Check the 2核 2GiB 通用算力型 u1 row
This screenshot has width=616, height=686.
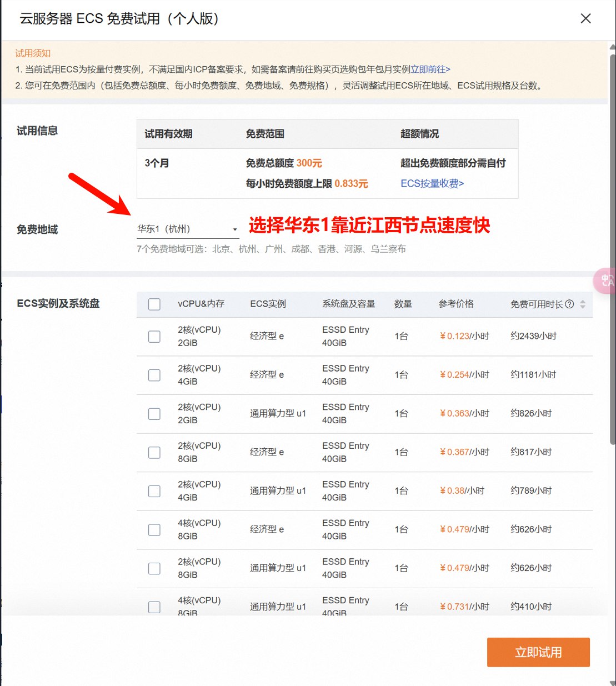coord(154,414)
